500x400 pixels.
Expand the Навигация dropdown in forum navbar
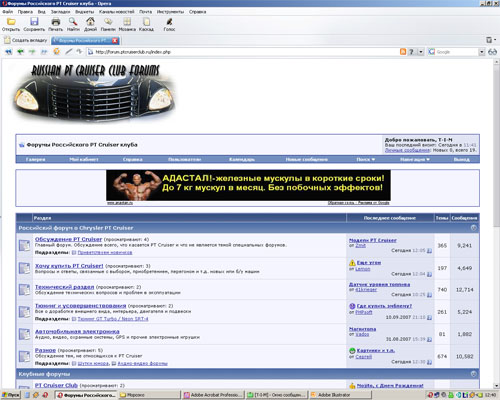(415, 159)
